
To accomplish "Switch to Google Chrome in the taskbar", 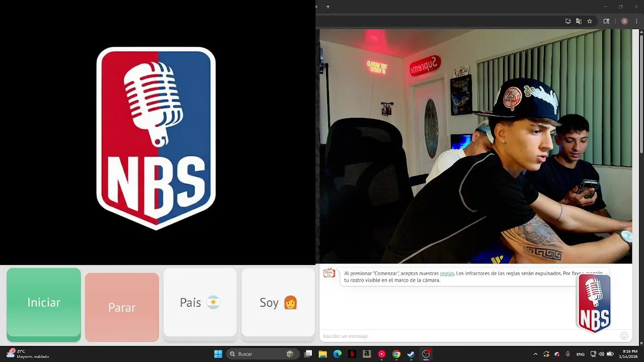I will click(396, 354).
